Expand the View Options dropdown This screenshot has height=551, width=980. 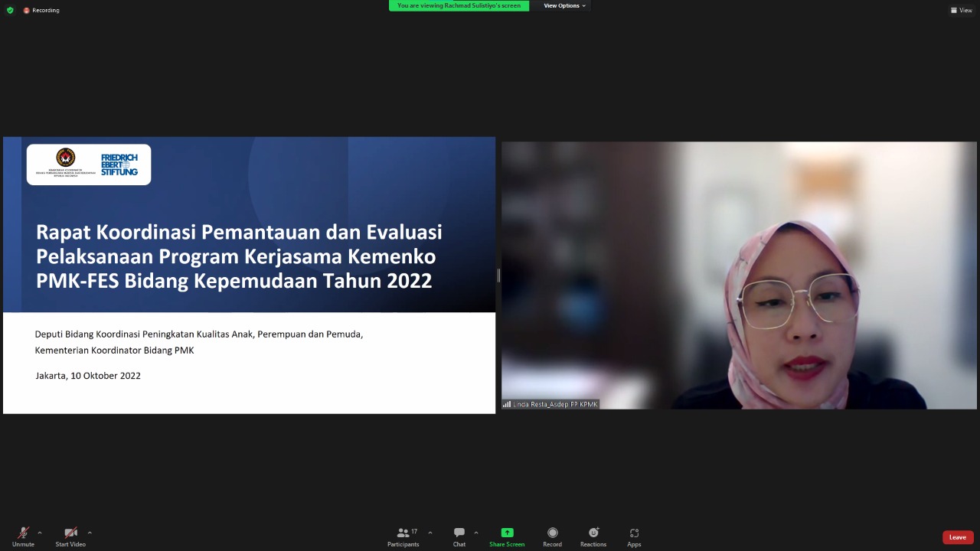(564, 5)
